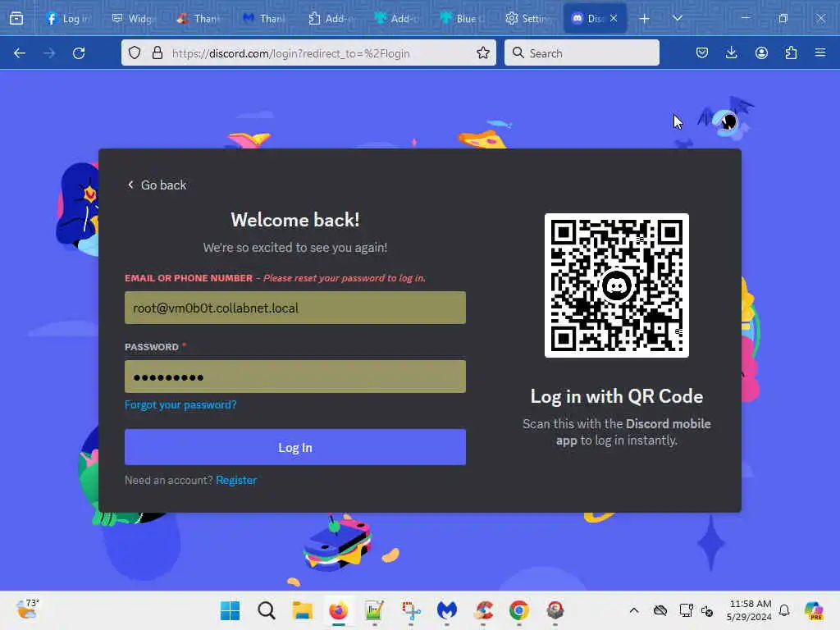Close the Discord tab
The image size is (840, 630).
(x=614, y=18)
